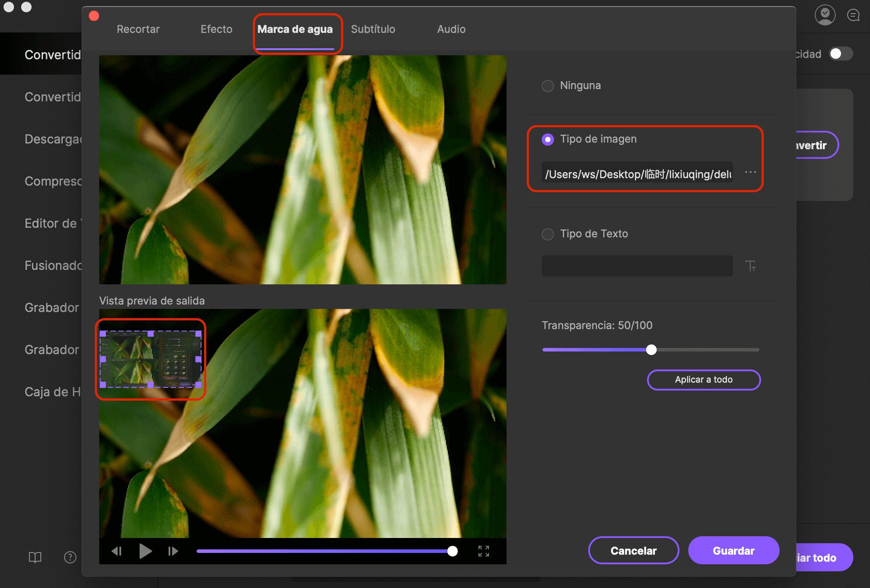Click Aplicar a todo button
This screenshot has height=588, width=870.
(704, 380)
